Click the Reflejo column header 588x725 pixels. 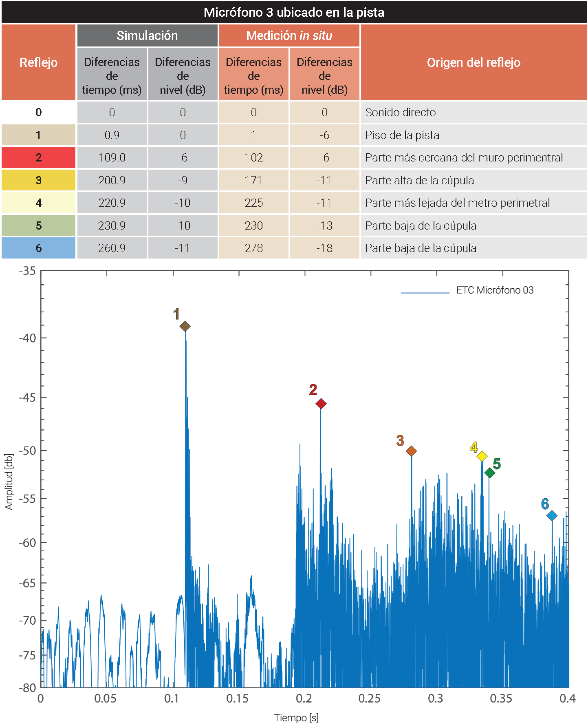coord(39,62)
